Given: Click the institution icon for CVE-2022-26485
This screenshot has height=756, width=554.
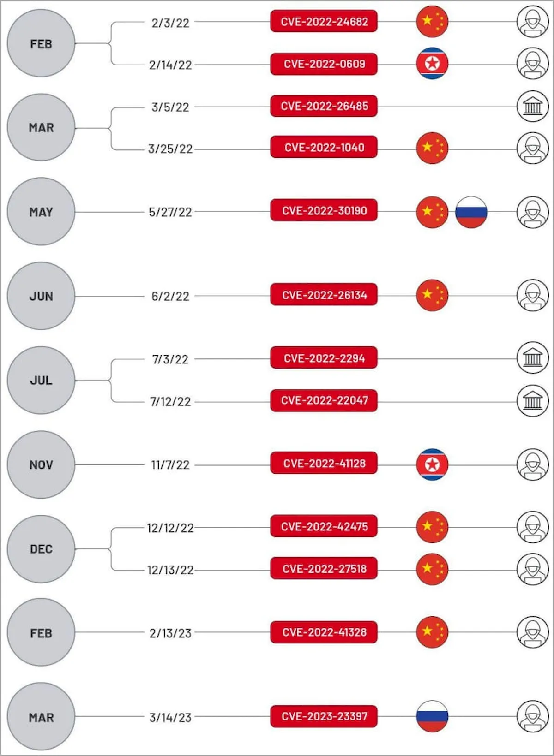Looking at the screenshot, I should (532, 107).
